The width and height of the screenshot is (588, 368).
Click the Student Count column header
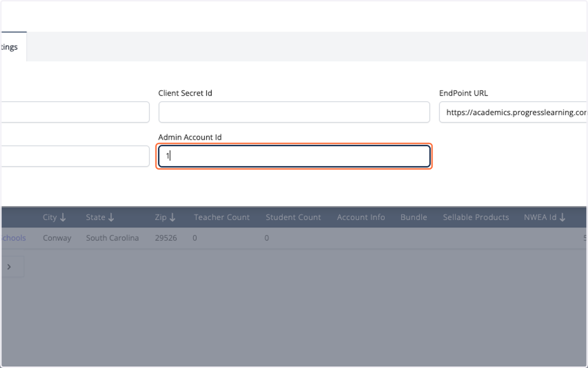pyautogui.click(x=293, y=217)
